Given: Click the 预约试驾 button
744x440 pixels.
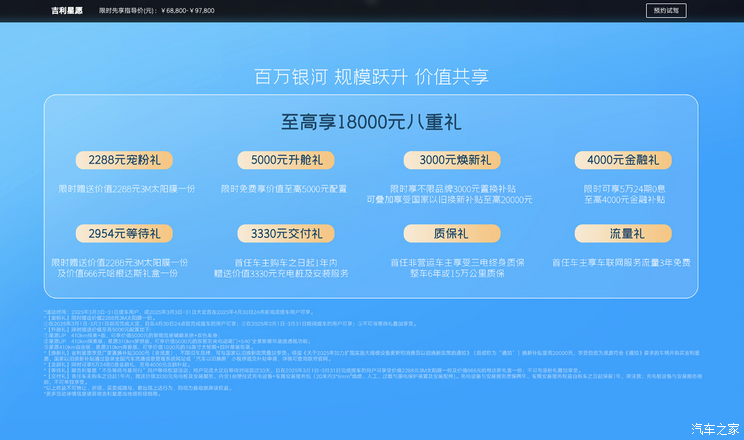Looking at the screenshot, I should 666,10.
